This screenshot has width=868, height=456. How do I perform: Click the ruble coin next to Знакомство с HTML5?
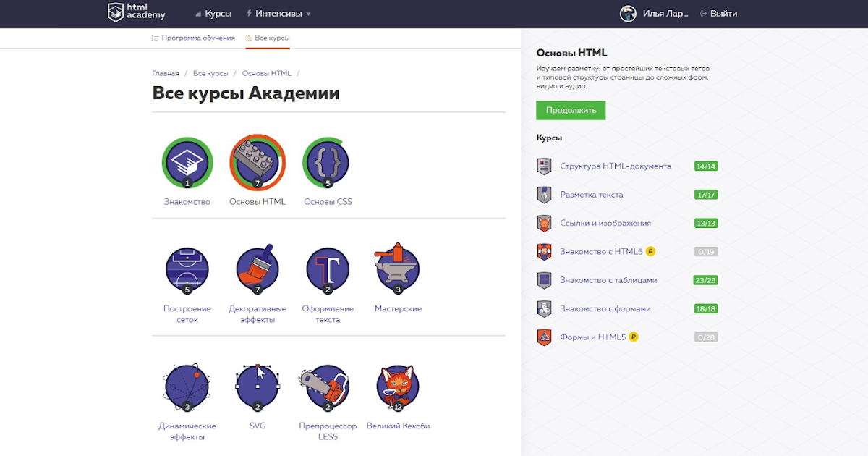pos(650,252)
